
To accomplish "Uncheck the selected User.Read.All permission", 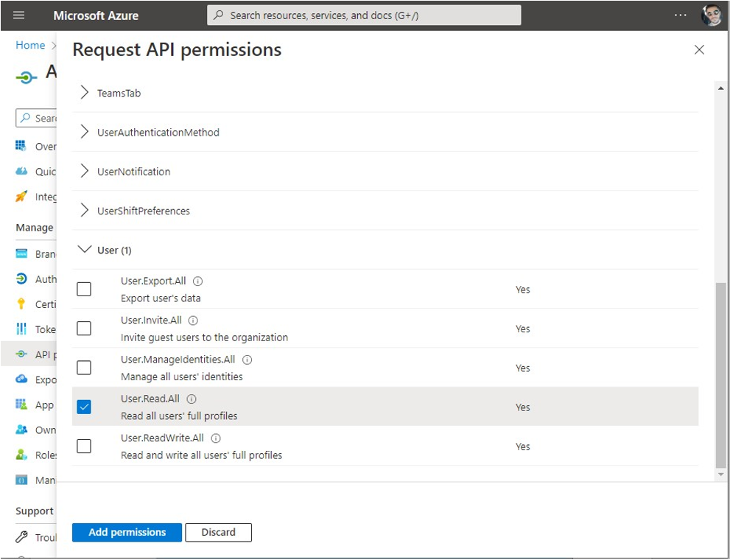I will [x=84, y=406].
